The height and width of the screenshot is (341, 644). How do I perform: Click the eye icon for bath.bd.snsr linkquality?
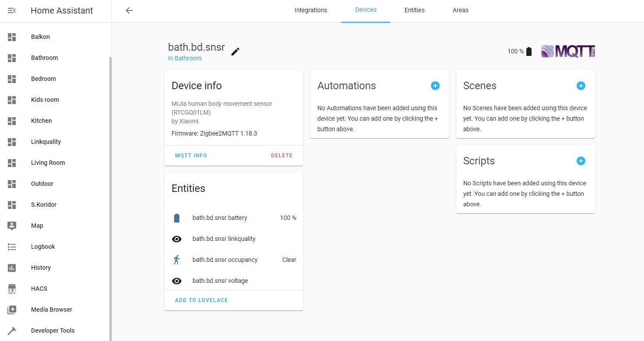pyautogui.click(x=177, y=239)
